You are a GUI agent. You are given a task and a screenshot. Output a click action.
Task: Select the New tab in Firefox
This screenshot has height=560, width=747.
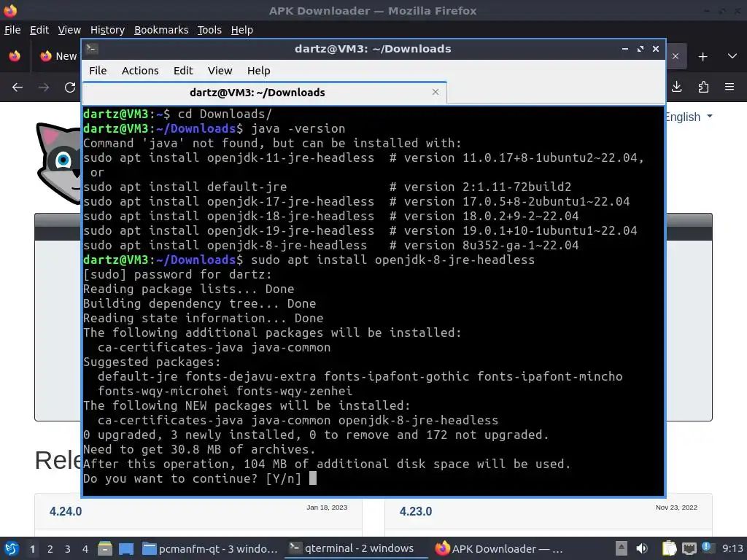tap(58, 56)
